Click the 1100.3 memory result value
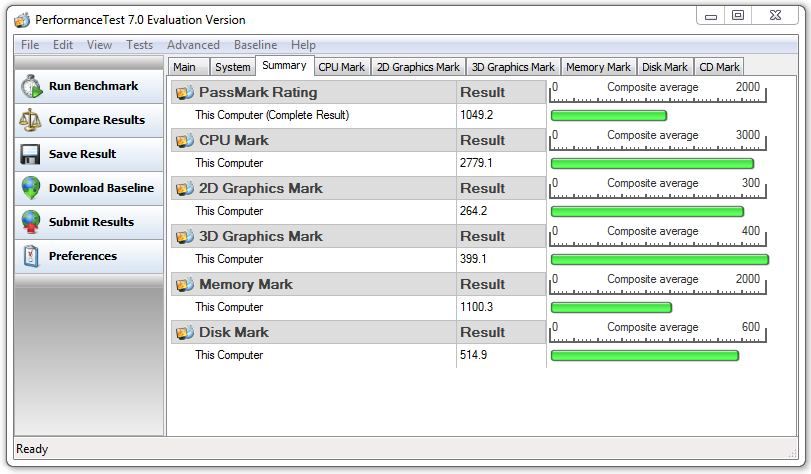This screenshot has width=811, height=474. (476, 307)
